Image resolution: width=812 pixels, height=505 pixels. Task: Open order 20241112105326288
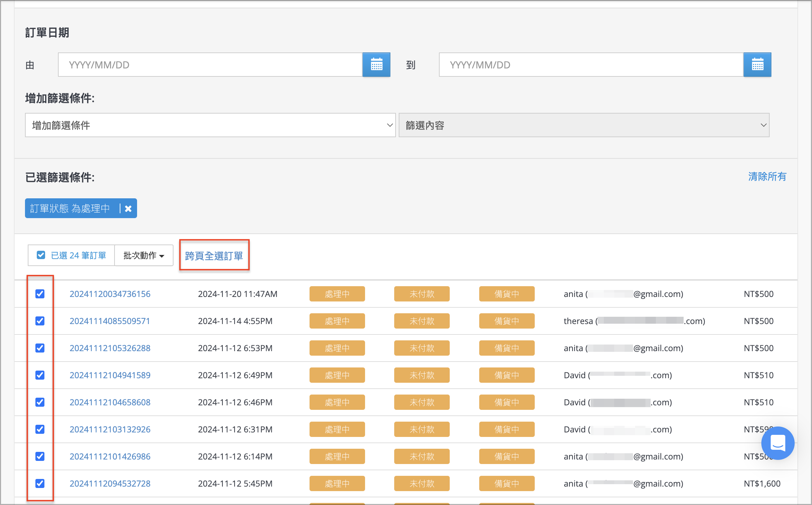pos(110,348)
